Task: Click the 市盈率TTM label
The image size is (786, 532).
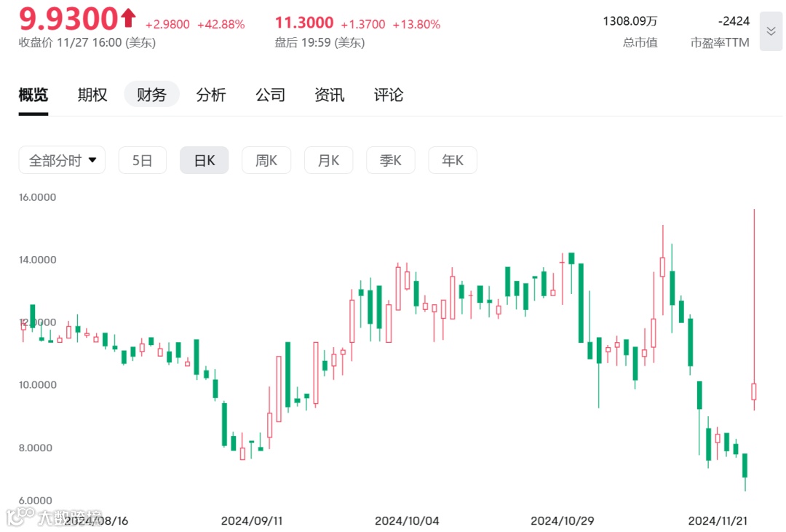Action: coord(720,43)
